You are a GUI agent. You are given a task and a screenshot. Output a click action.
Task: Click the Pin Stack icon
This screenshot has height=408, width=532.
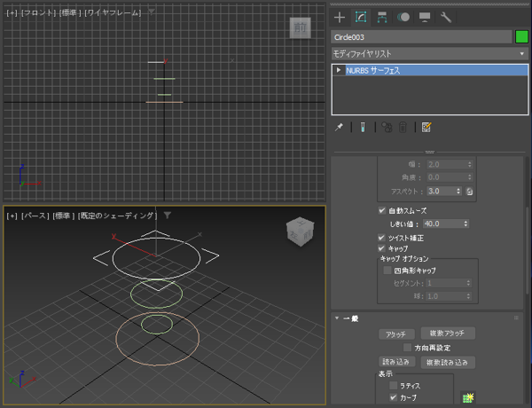click(339, 128)
